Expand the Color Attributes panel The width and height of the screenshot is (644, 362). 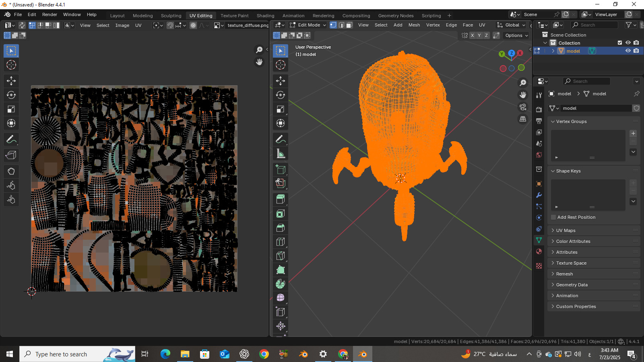coord(594,241)
